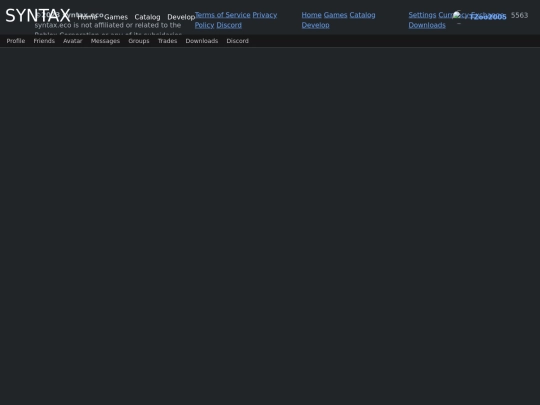Screen dimensions: 540x405
Task: Click the underlined Discord footer link
Action: [229, 25]
